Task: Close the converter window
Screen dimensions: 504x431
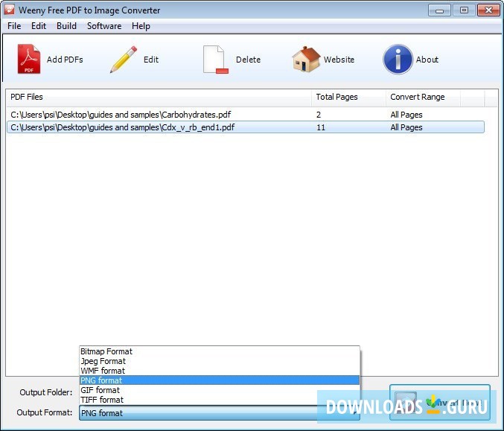Action: pyautogui.click(x=488, y=10)
